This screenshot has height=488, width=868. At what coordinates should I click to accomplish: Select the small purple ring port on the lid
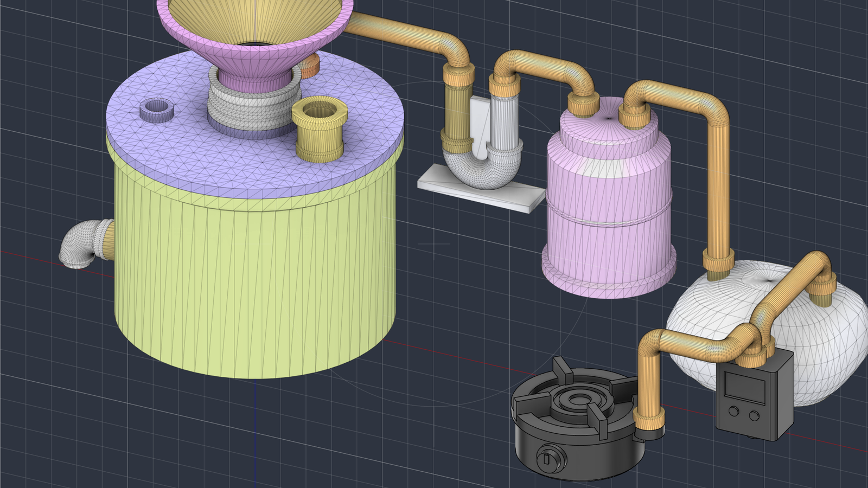click(156, 111)
